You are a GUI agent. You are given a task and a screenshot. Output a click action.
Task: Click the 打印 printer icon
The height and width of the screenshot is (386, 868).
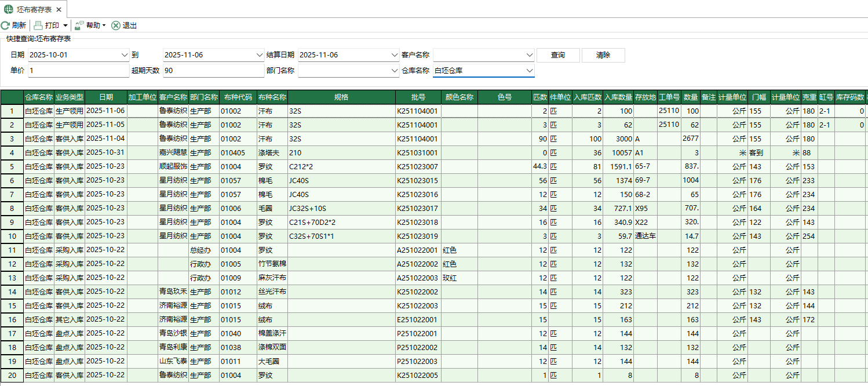38,25
